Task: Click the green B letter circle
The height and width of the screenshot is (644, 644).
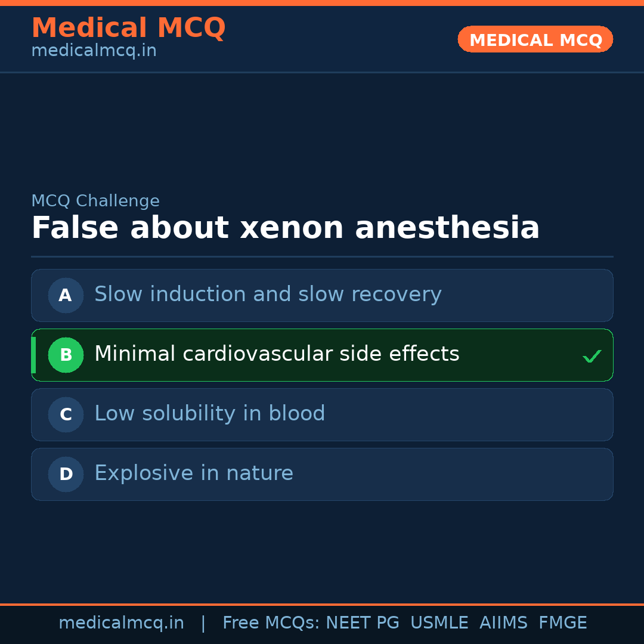Action: pyautogui.click(x=66, y=355)
